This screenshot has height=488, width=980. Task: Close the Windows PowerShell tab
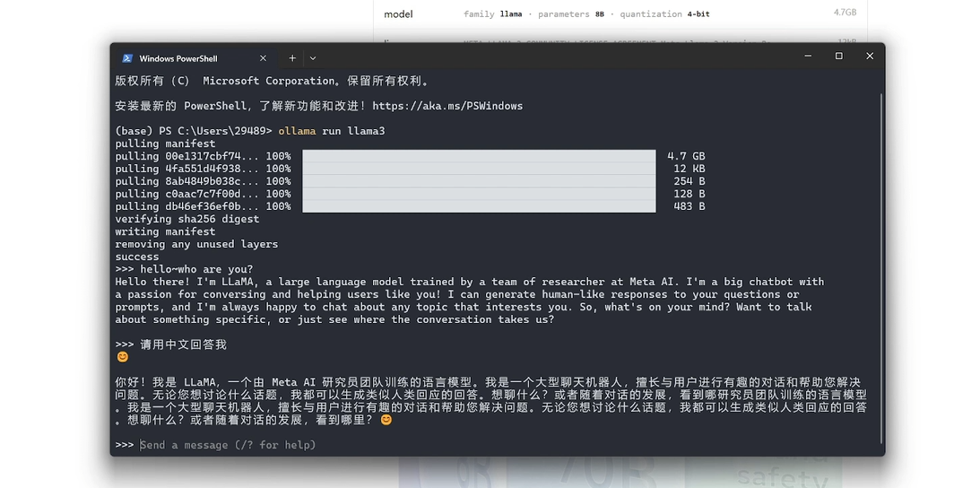pos(264,58)
